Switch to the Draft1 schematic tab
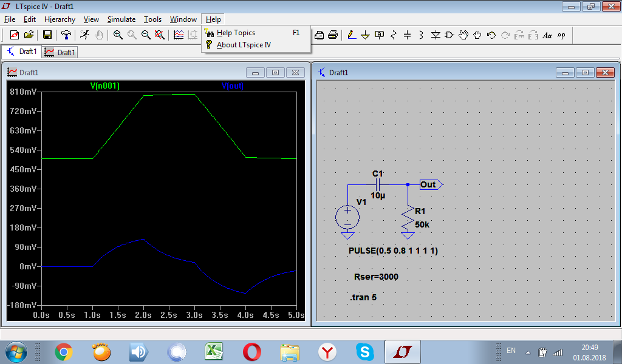This screenshot has height=364, width=622. tap(21, 52)
